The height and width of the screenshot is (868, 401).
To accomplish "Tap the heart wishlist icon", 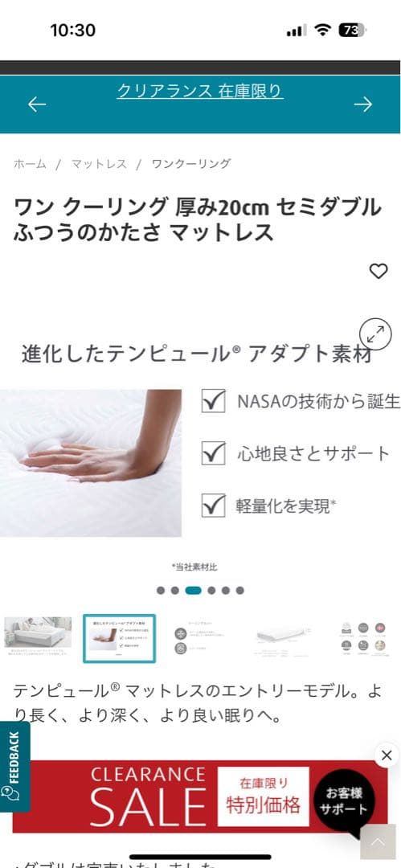I will pyautogui.click(x=378, y=272).
